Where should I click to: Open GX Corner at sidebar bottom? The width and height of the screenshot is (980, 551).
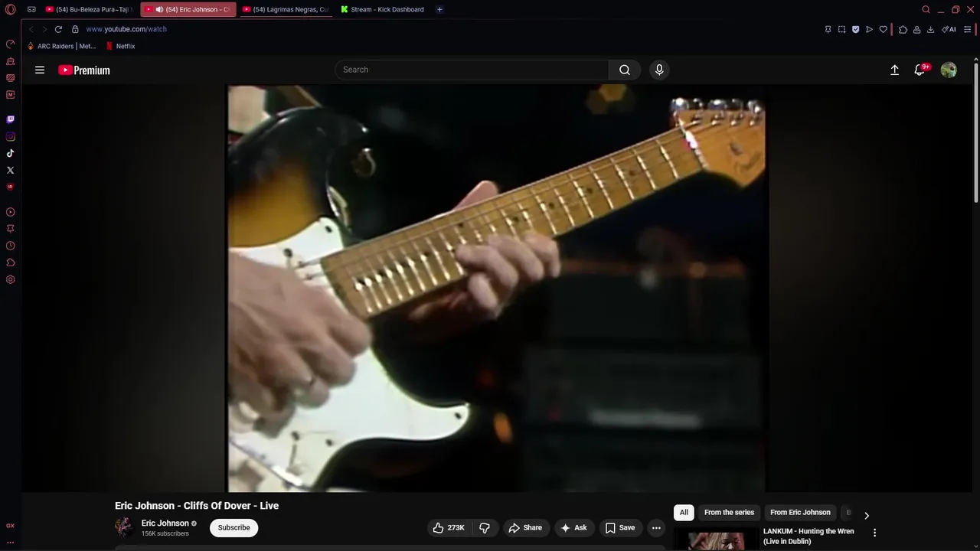(10, 526)
